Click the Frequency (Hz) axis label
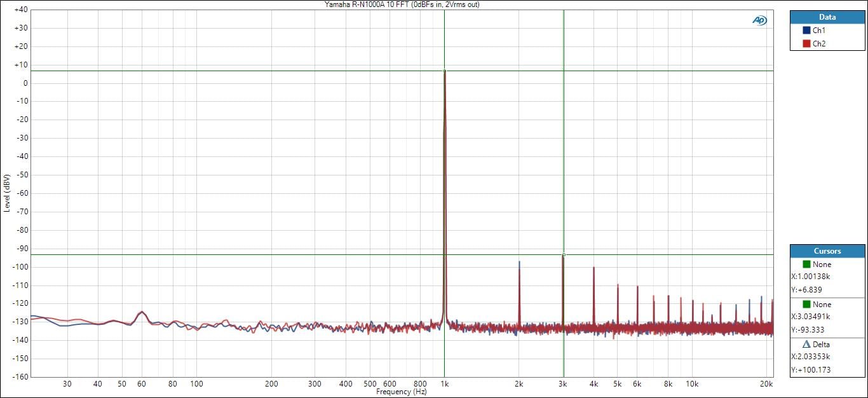This screenshot has width=868, height=398. [402, 392]
